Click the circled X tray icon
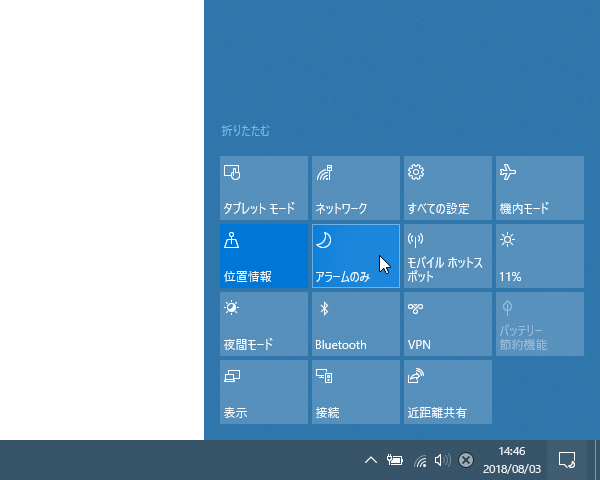This screenshot has width=600, height=480. tap(466, 460)
